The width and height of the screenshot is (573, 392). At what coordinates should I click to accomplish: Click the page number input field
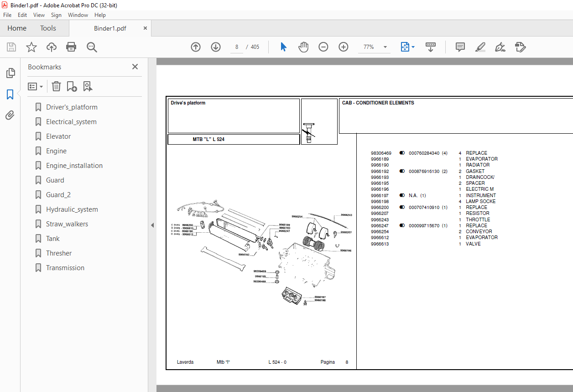pos(237,47)
